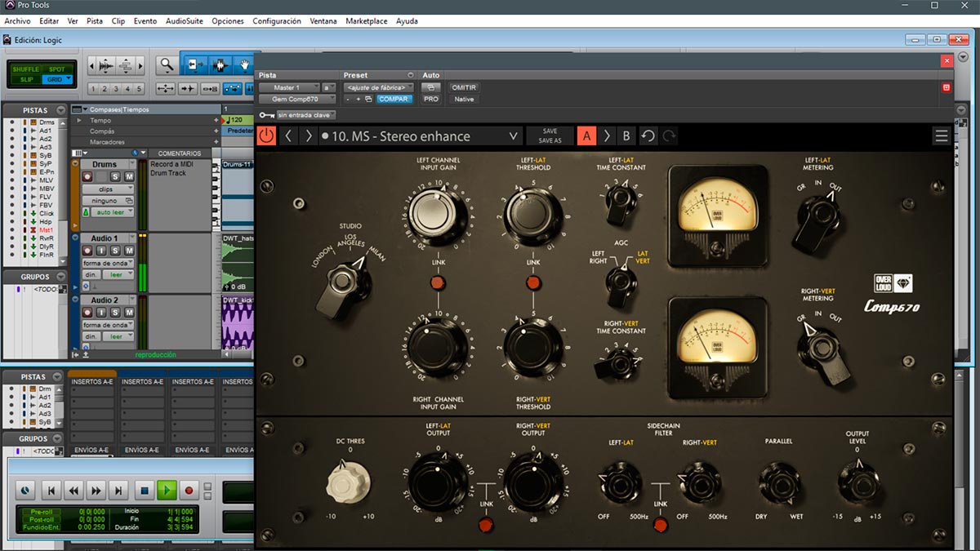Toggle the threshold LINK red button
Screen dimensions: 980x551
[533, 282]
